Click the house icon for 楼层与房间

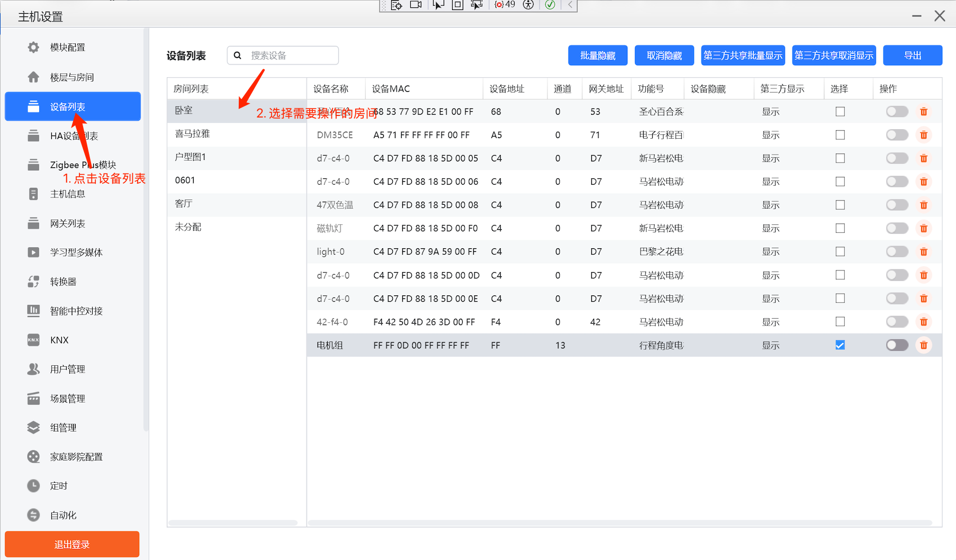(x=33, y=77)
